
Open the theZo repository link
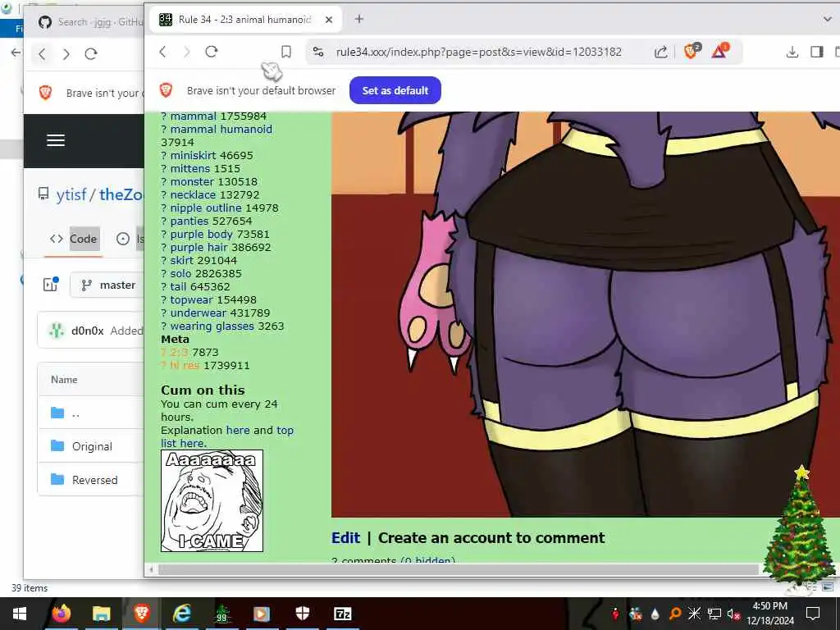click(x=121, y=194)
